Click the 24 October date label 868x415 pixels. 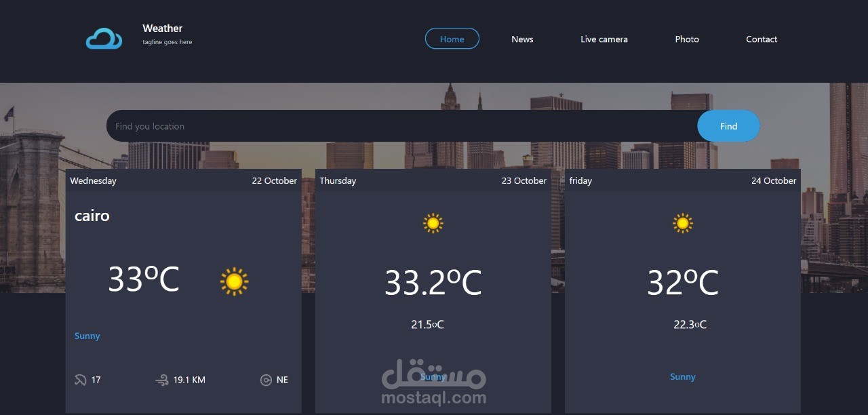pos(773,180)
